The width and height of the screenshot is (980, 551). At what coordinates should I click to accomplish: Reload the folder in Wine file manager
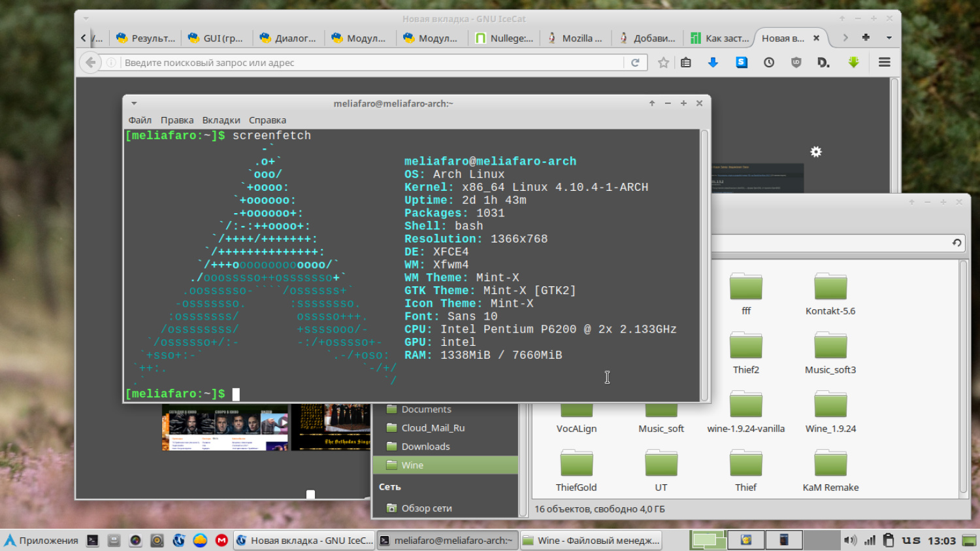click(956, 242)
